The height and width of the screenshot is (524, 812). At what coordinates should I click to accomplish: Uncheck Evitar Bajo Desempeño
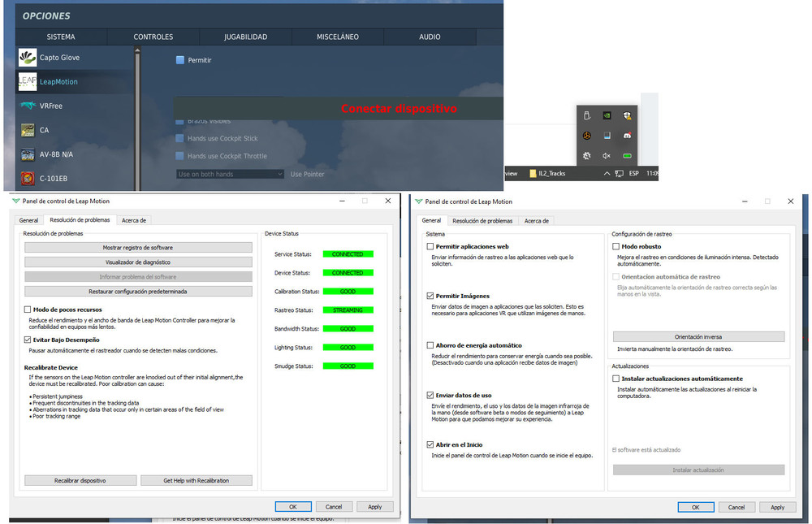pos(28,340)
